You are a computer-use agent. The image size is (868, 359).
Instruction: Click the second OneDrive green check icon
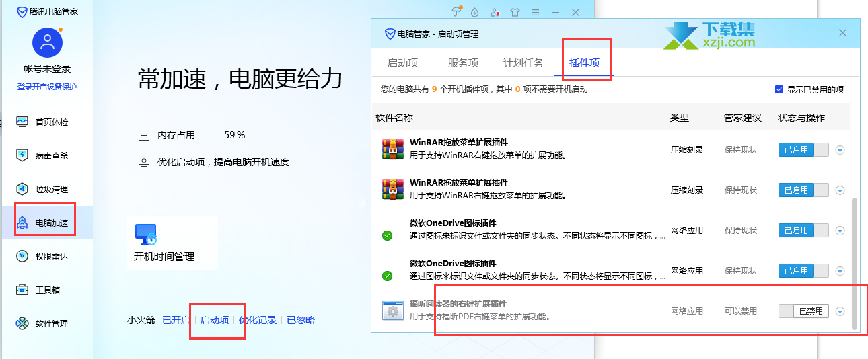click(x=387, y=276)
